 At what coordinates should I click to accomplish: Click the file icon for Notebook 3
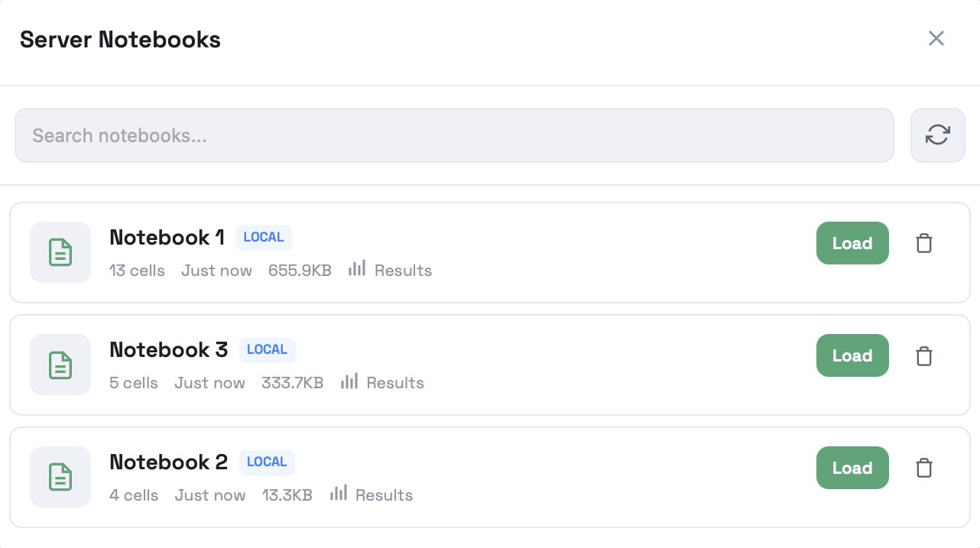click(60, 365)
